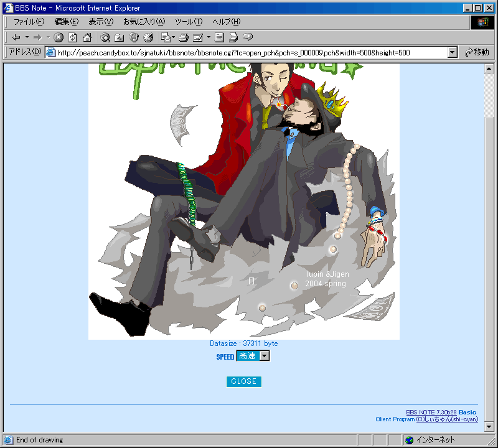Image resolution: width=498 pixels, height=448 pixels.
Task: Click the Lupin and Jigen drawing canvas
Action: [244, 202]
